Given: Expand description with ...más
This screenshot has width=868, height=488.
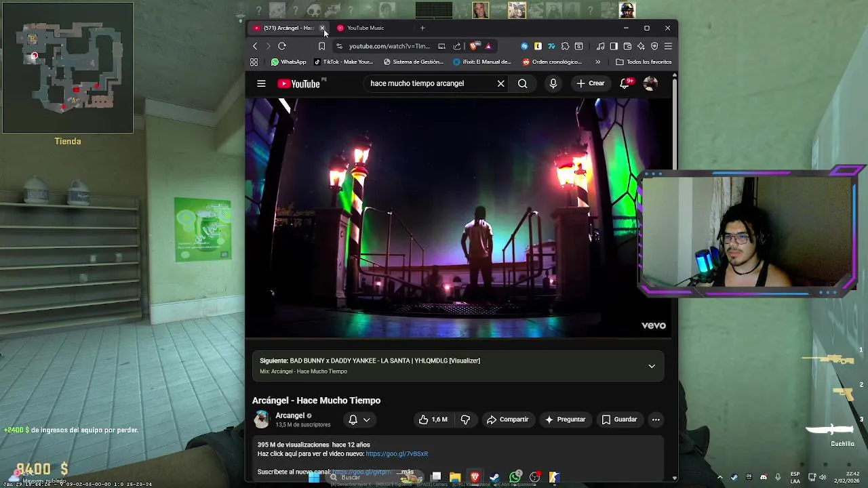Looking at the screenshot, I should 405,472.
